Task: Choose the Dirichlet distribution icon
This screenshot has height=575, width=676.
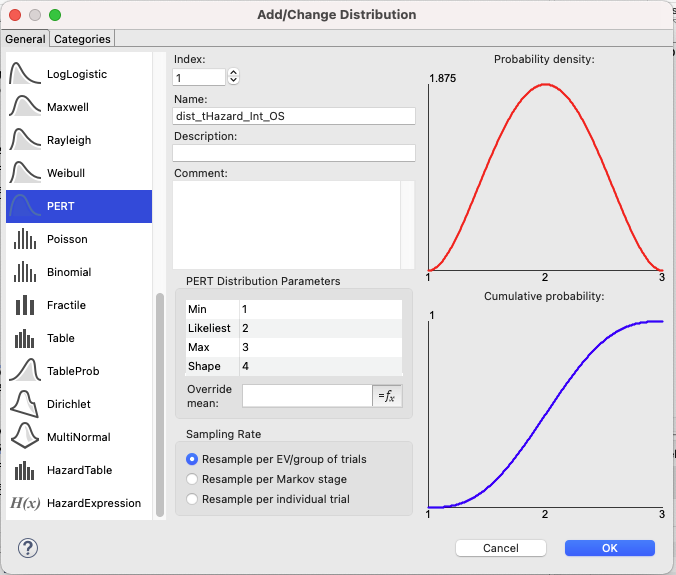Action: [x=25, y=404]
